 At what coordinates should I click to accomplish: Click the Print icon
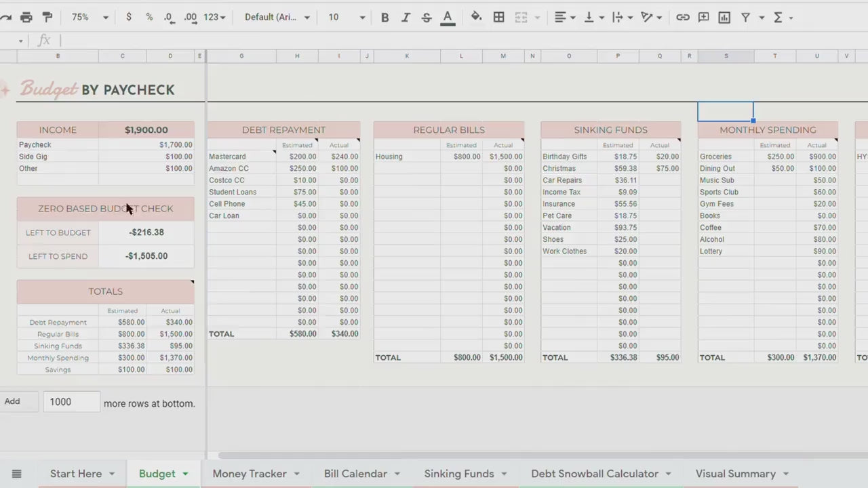pyautogui.click(x=26, y=17)
